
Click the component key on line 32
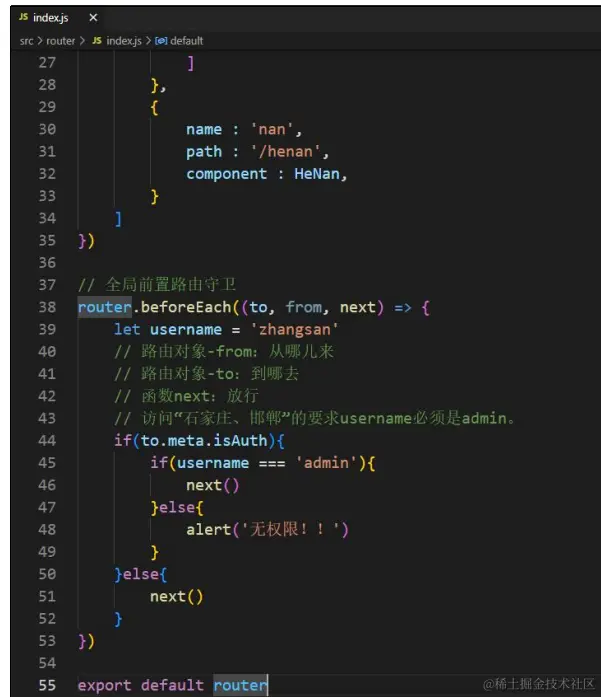pos(227,174)
